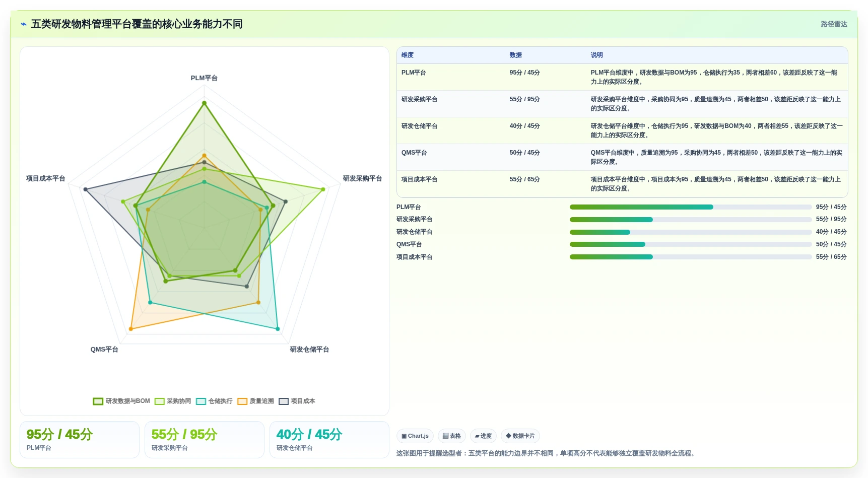
Task: Click the 路径雷达 label in header
Action: click(x=834, y=24)
